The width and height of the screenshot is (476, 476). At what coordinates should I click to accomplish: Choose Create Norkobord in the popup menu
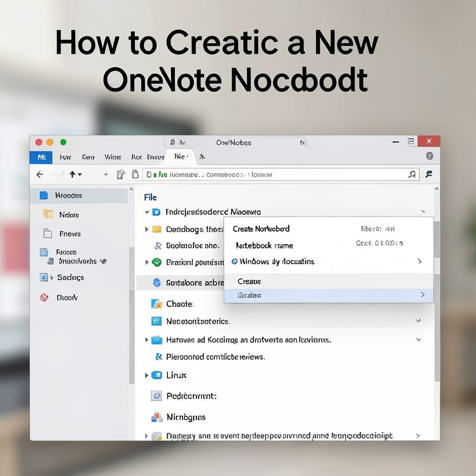point(261,229)
